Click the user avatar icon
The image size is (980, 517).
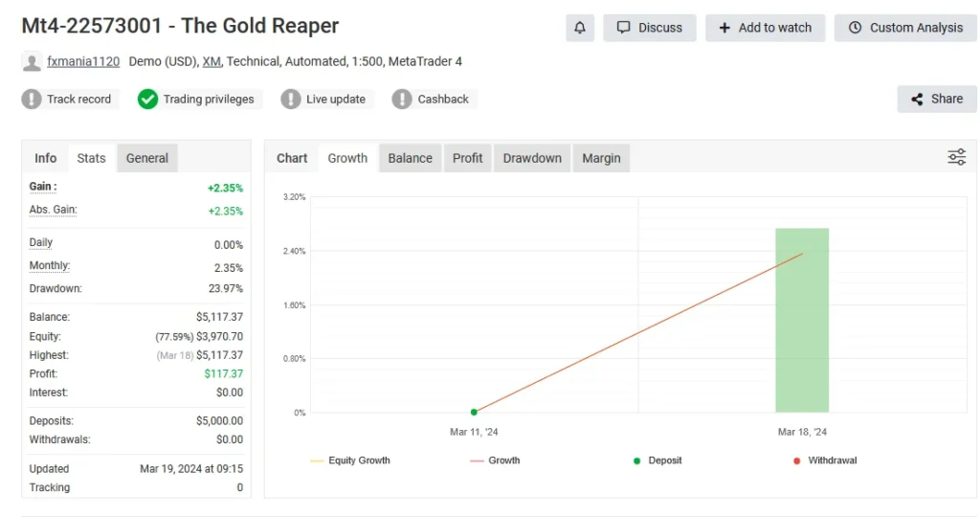(x=32, y=62)
